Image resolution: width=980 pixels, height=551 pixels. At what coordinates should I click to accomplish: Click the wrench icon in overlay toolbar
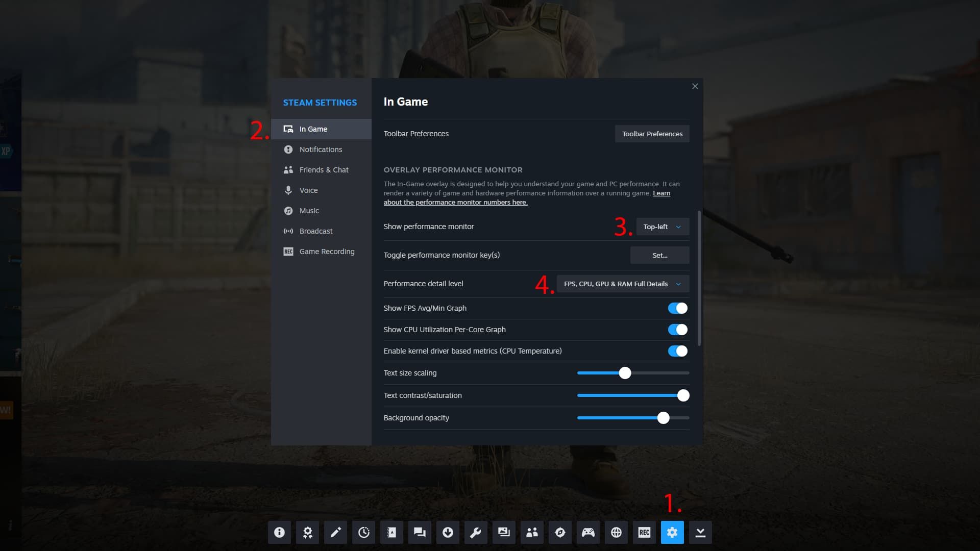tap(476, 532)
